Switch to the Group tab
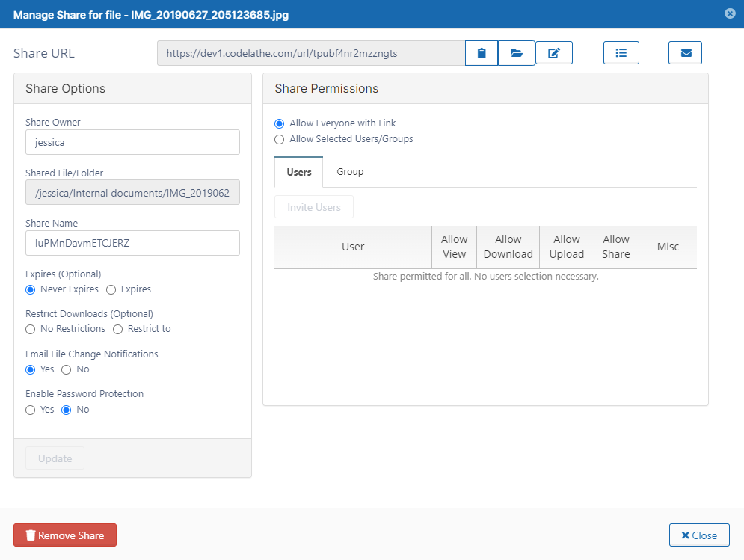Screen dimensions: 744x560 pos(350,172)
